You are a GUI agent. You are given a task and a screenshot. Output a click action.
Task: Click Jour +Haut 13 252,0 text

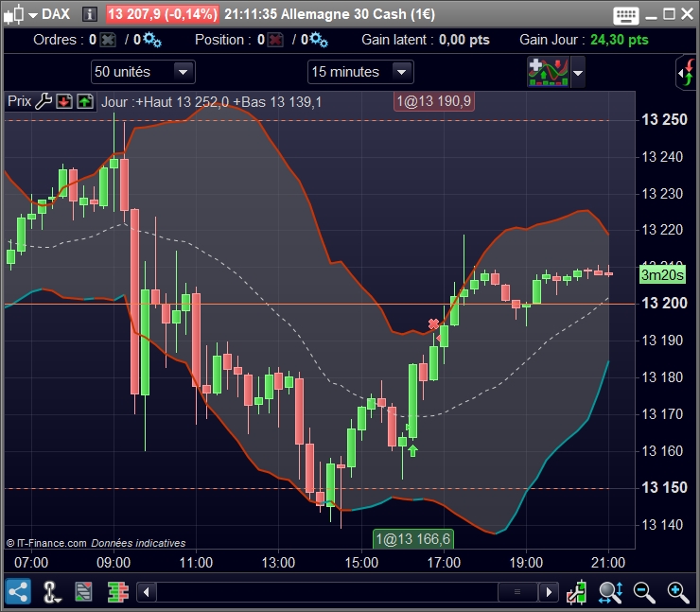coord(165,102)
